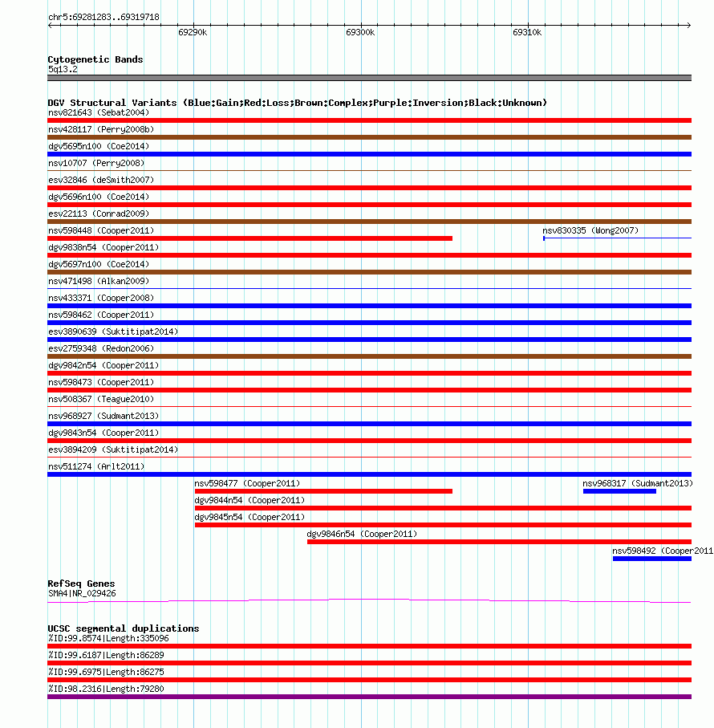Click the thin blue nsv830335 bar
This screenshot has width=714, height=728.
tap(617, 238)
